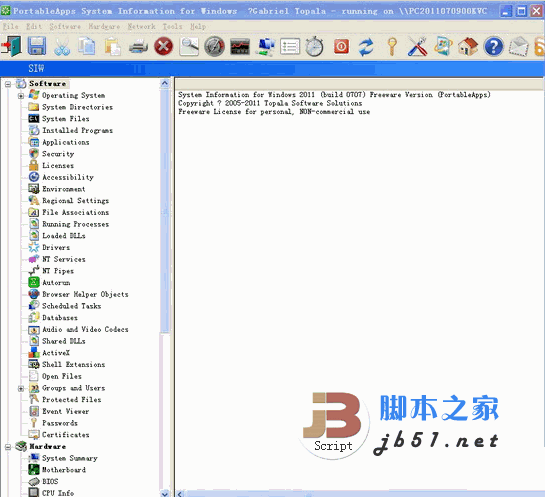Select File Associations tree item
The width and height of the screenshot is (545, 497).
click(75, 212)
